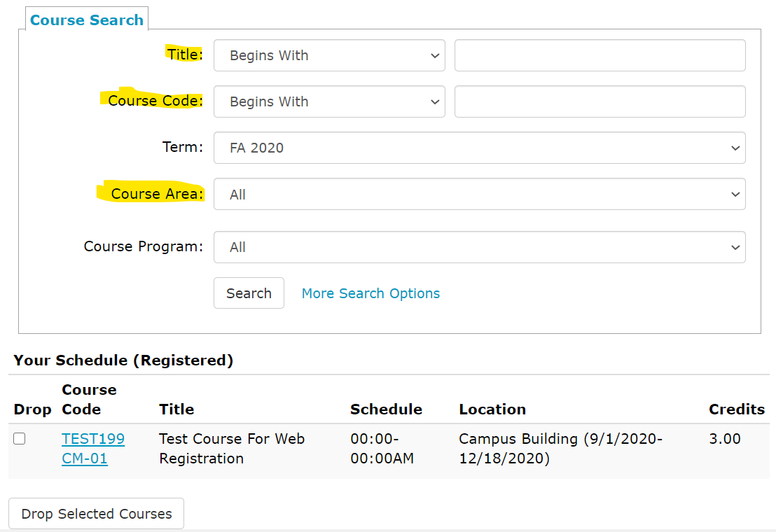This screenshot has width=776, height=532.
Task: Expand the Course Program dropdown
Action: click(x=479, y=247)
